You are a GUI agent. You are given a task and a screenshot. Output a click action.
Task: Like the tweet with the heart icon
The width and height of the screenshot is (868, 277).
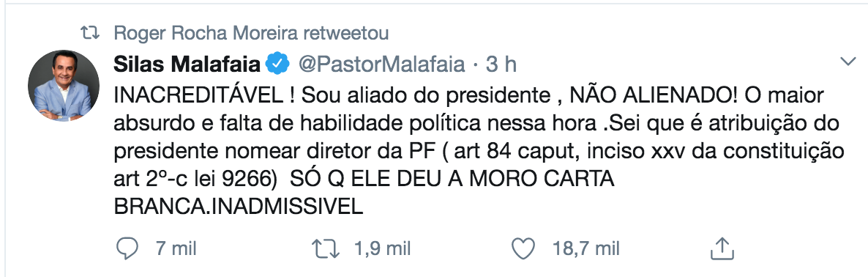pos(523,248)
